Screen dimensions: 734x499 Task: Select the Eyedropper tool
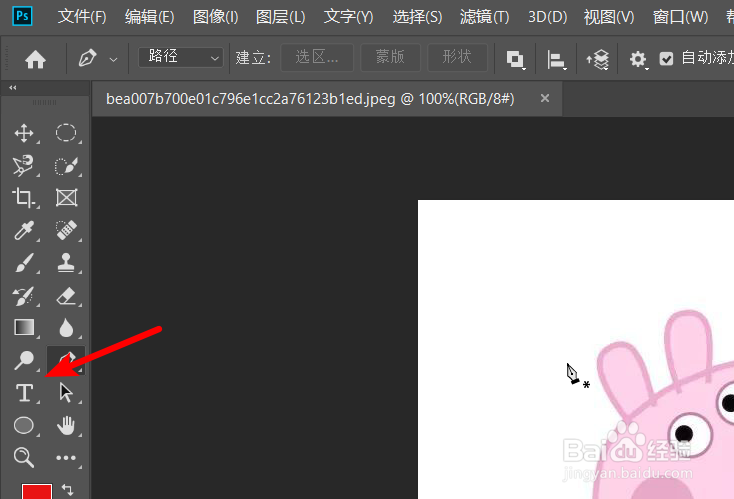[23, 230]
